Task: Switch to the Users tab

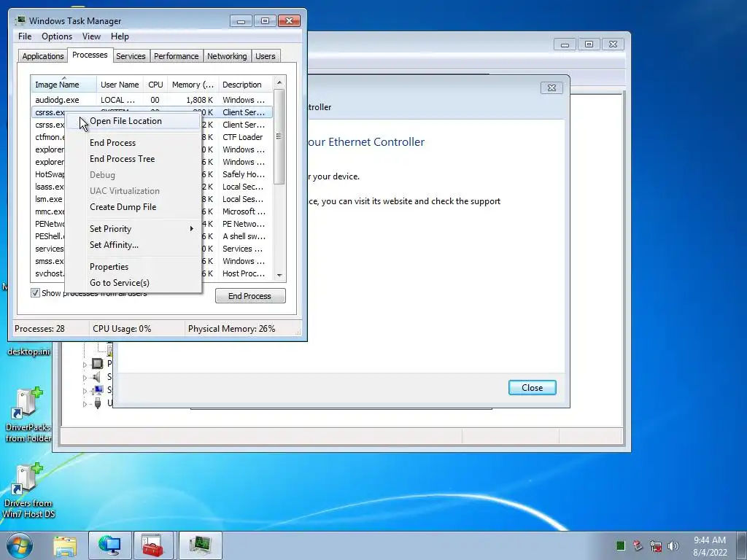Action: click(x=265, y=56)
